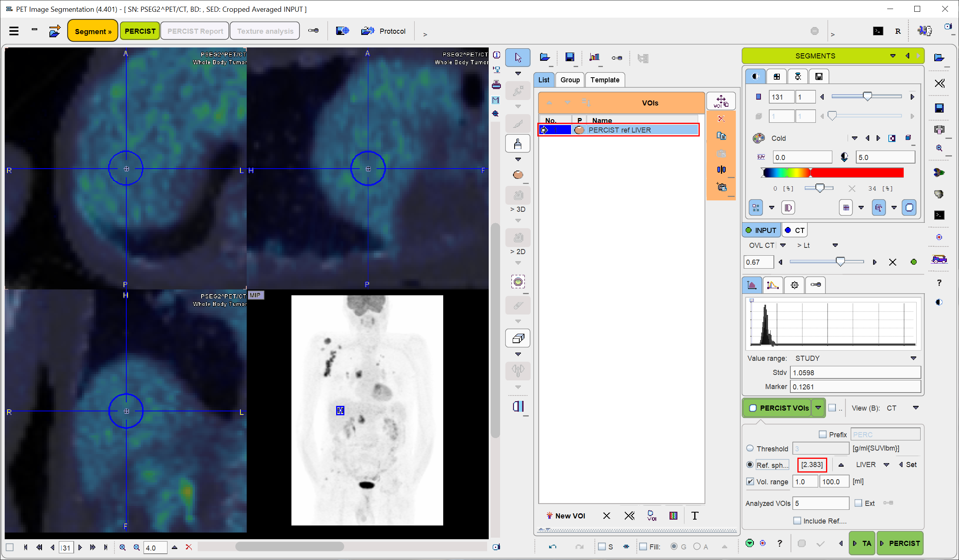
Task: Open the VOI statistics chart icon
Action: (595, 57)
